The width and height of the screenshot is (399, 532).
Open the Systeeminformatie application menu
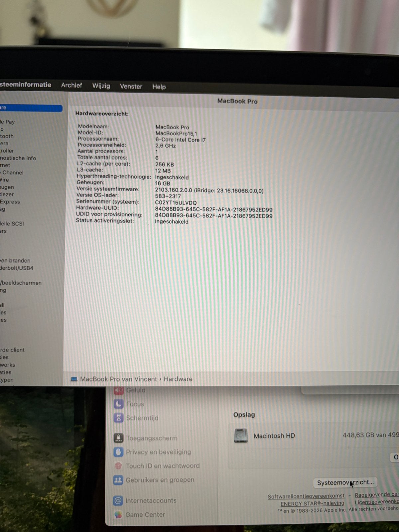pyautogui.click(x=26, y=84)
